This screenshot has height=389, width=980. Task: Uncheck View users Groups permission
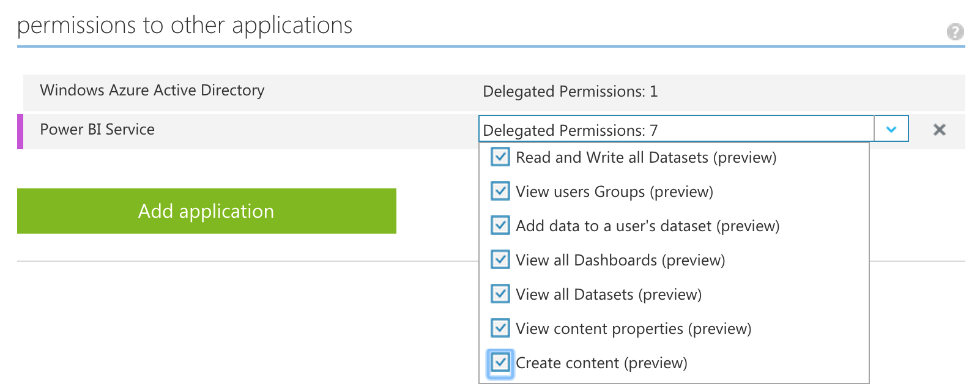[x=500, y=191]
